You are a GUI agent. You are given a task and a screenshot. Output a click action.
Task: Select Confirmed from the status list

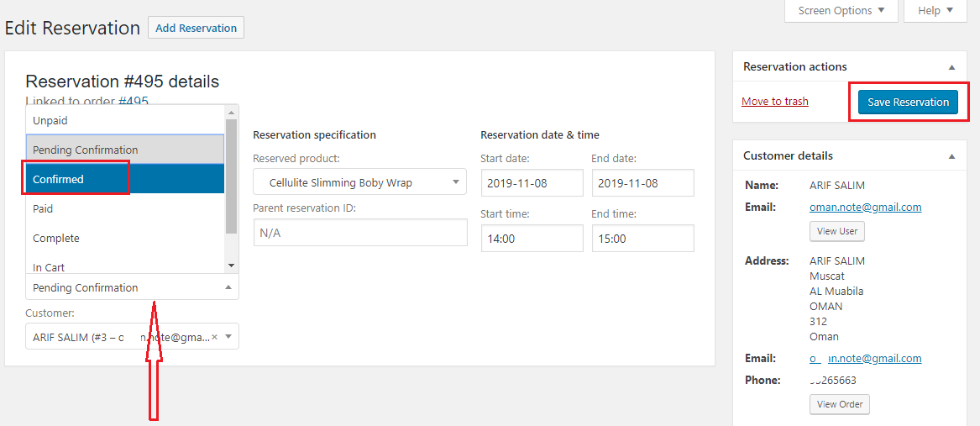pyautogui.click(x=76, y=179)
